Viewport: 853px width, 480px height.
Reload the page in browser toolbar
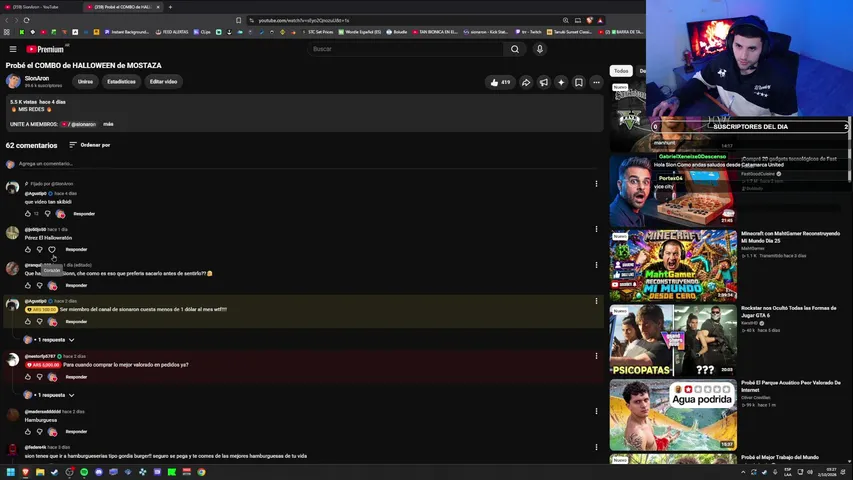tap(26, 20)
